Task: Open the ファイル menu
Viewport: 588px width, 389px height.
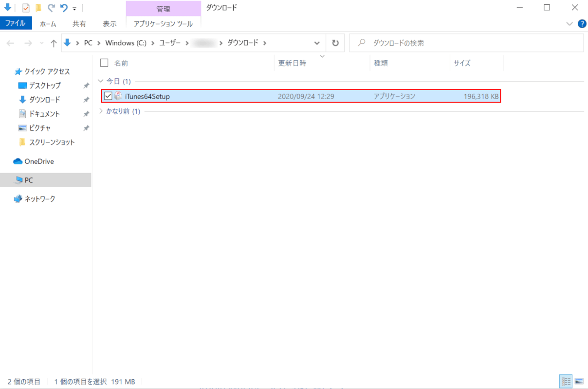Action: pyautogui.click(x=16, y=23)
